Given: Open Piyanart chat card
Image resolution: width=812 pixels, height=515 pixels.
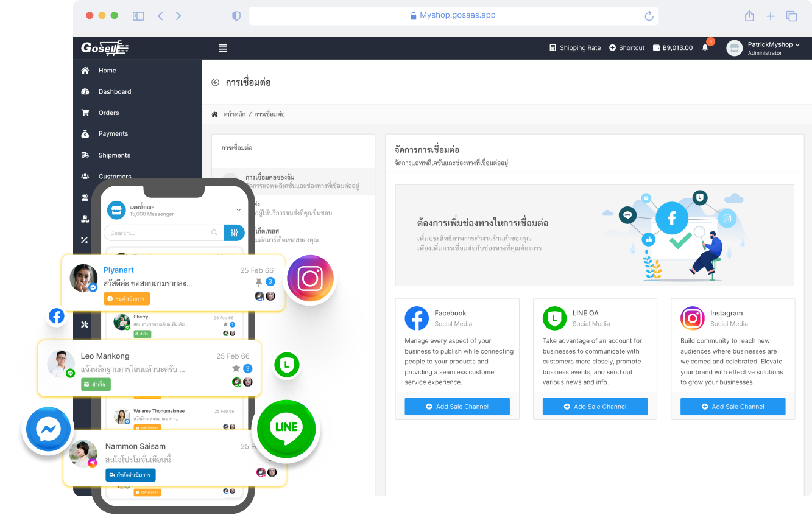Looking at the screenshot, I should (x=173, y=283).
